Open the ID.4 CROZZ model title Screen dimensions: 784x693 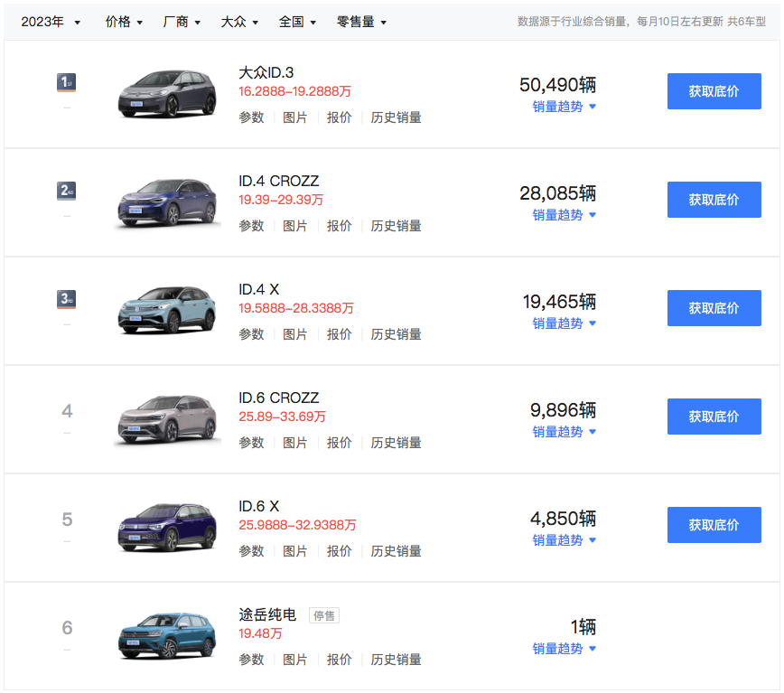278,181
